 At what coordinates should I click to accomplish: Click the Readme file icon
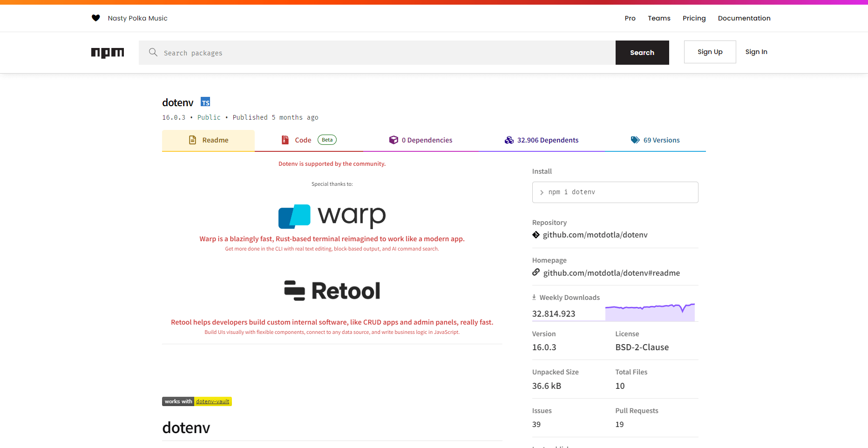click(x=192, y=140)
